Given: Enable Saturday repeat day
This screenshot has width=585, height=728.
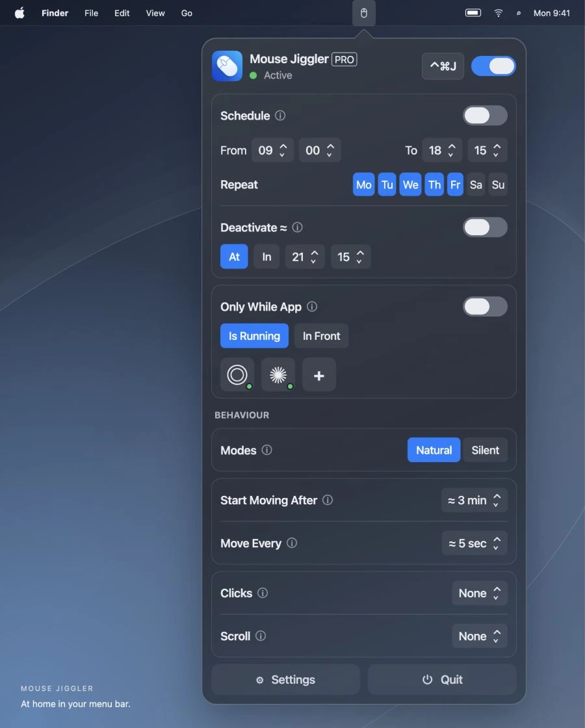Looking at the screenshot, I should (x=476, y=185).
